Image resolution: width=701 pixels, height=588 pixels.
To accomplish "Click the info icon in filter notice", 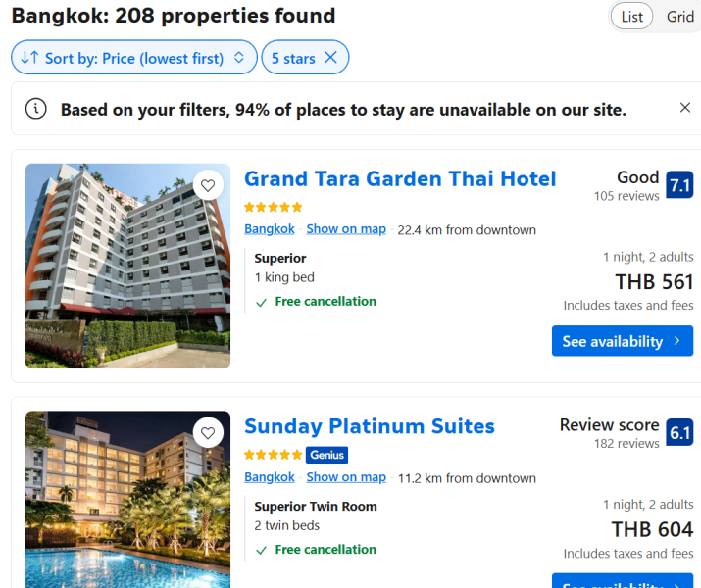I will (x=35, y=109).
